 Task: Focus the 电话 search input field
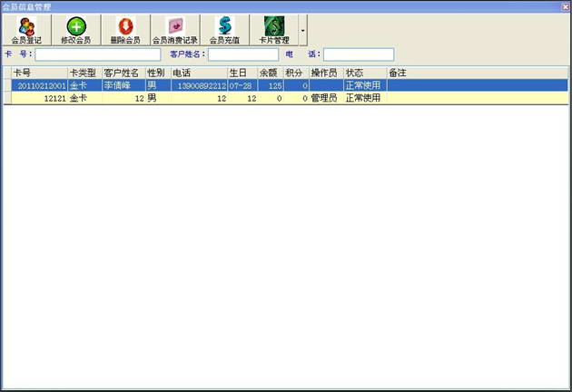[x=359, y=54]
